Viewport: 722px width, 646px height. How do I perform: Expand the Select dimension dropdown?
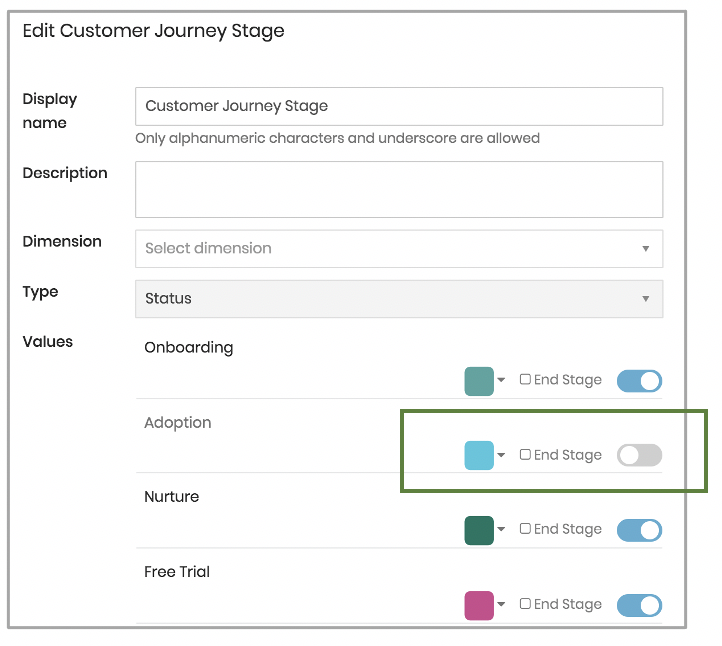pyautogui.click(x=399, y=249)
